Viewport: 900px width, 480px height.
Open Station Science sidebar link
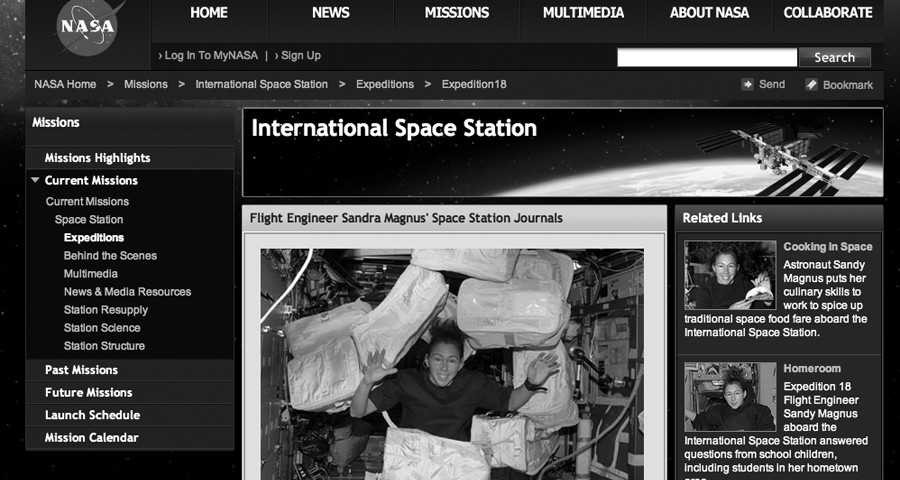[x=102, y=328]
